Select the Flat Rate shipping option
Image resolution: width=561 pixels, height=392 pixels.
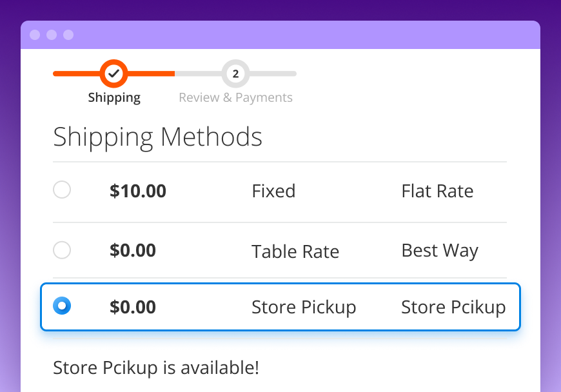(x=62, y=190)
